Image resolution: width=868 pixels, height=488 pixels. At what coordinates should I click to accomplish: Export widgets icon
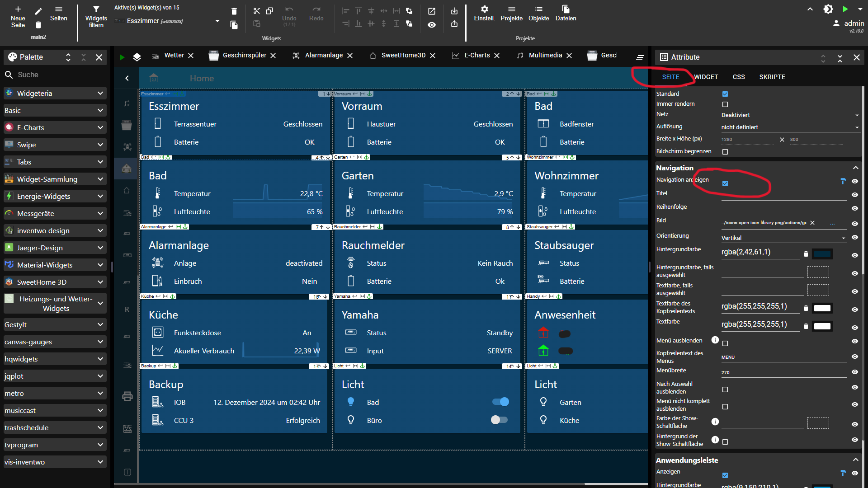click(454, 23)
